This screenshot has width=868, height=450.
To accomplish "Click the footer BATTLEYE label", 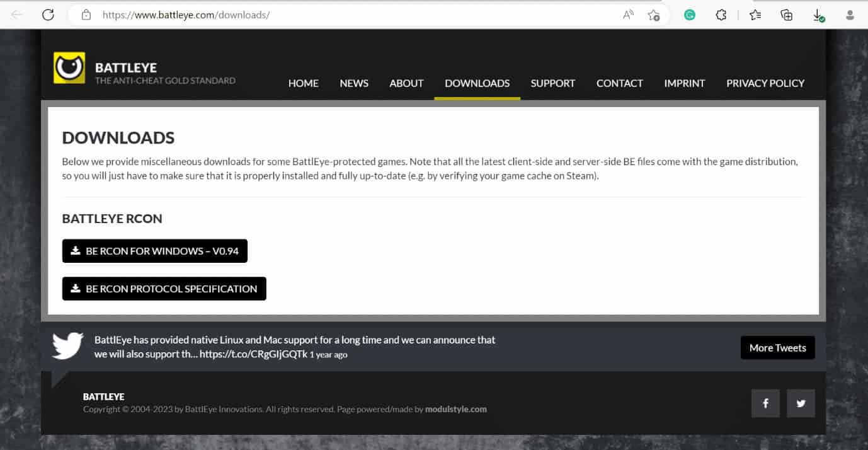I will (x=104, y=396).
